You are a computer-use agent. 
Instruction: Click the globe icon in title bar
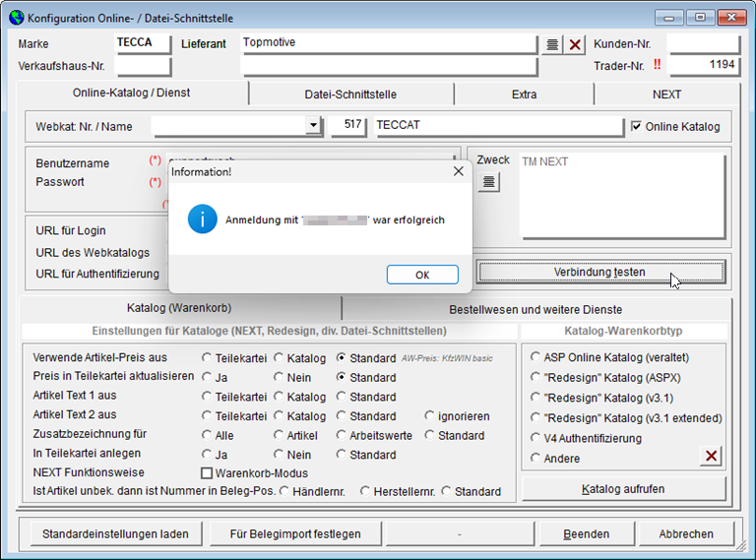[x=17, y=18]
